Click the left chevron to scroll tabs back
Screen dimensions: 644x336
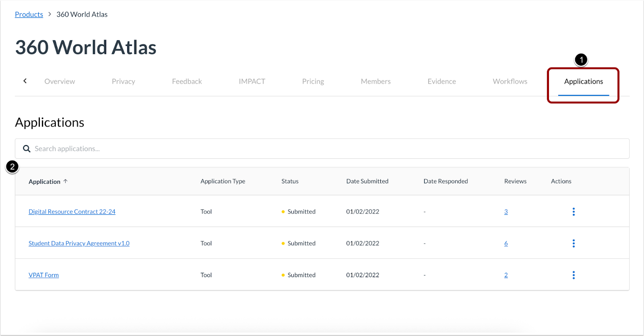25,81
